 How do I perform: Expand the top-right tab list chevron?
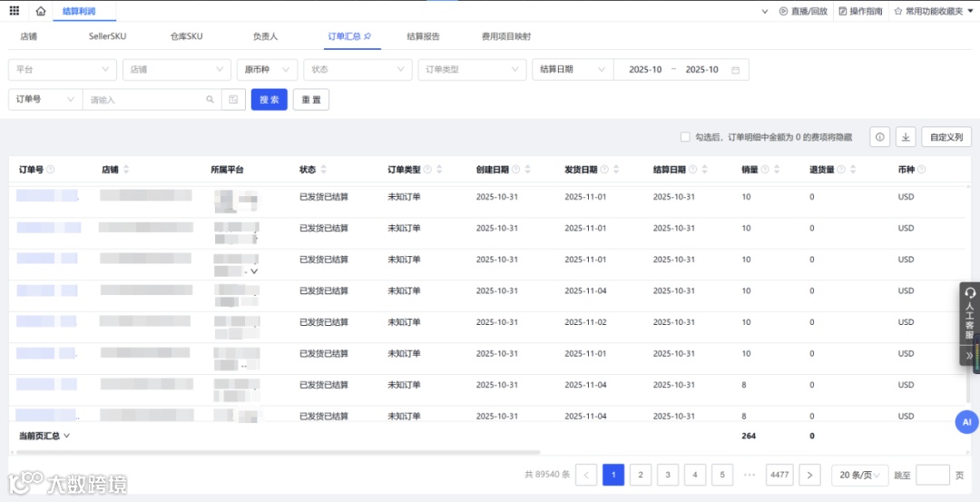point(764,11)
